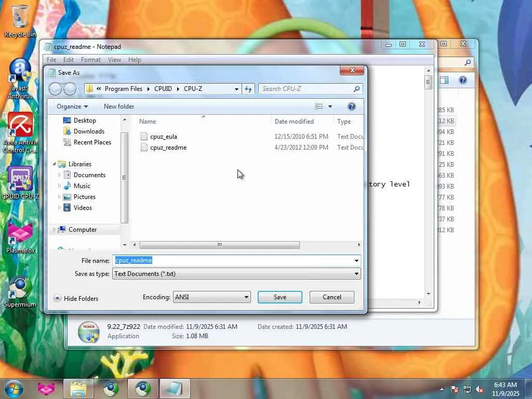Open the address bar path dropdown arrow
The image size is (532, 399).
(x=236, y=89)
